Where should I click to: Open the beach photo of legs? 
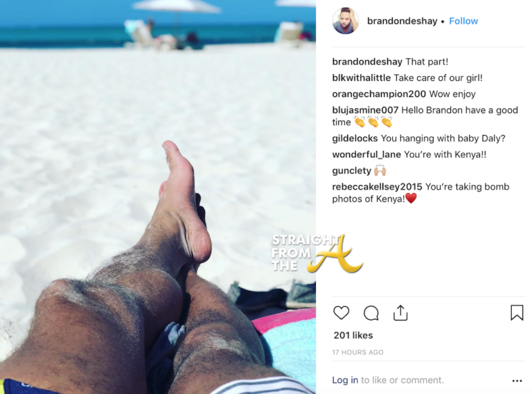click(158, 197)
